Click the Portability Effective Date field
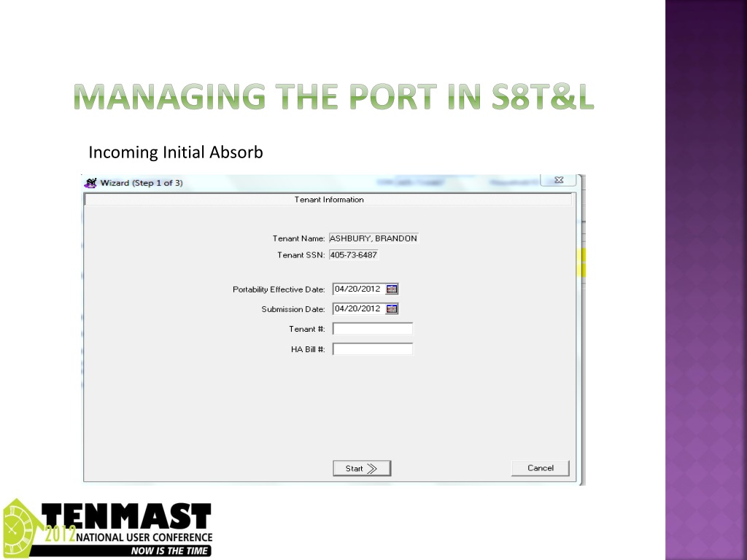 coord(359,289)
